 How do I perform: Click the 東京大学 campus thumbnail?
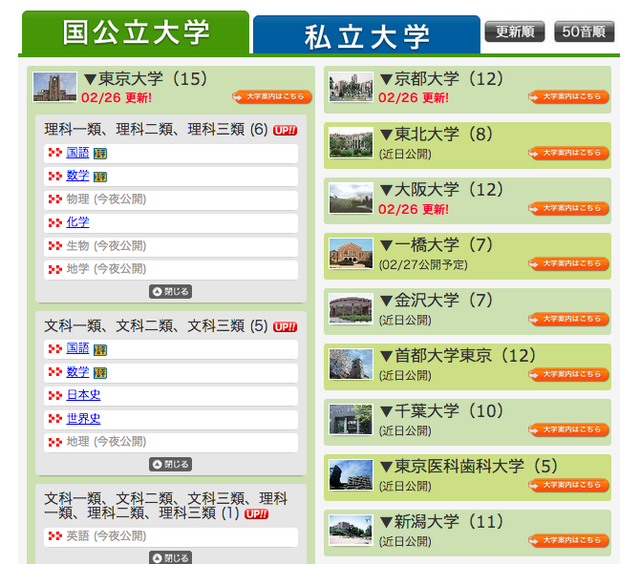coord(55,87)
